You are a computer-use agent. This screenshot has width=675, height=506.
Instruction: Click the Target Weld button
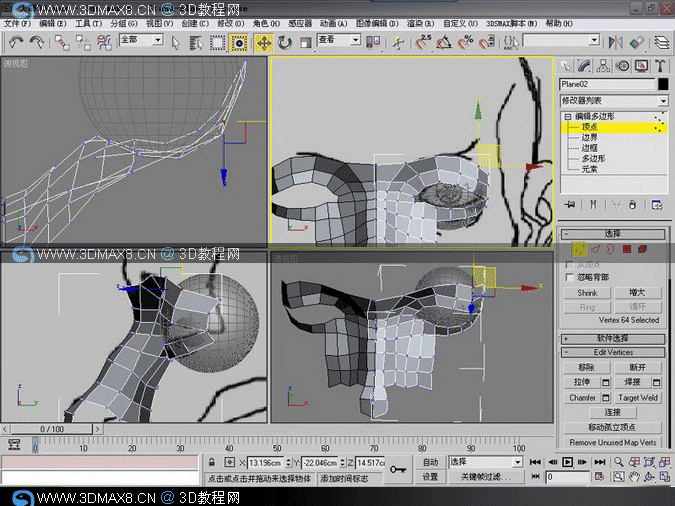[x=638, y=397]
